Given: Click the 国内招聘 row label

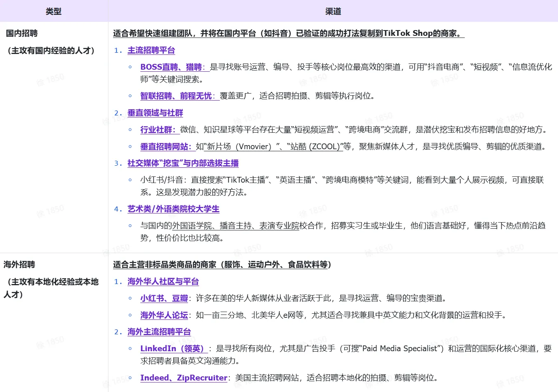Looking at the screenshot, I should 22,33.
